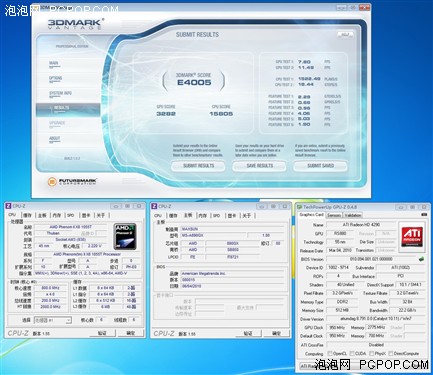
Task: Click 确定 button in CPU-Z mainboard window
Action: (276, 333)
